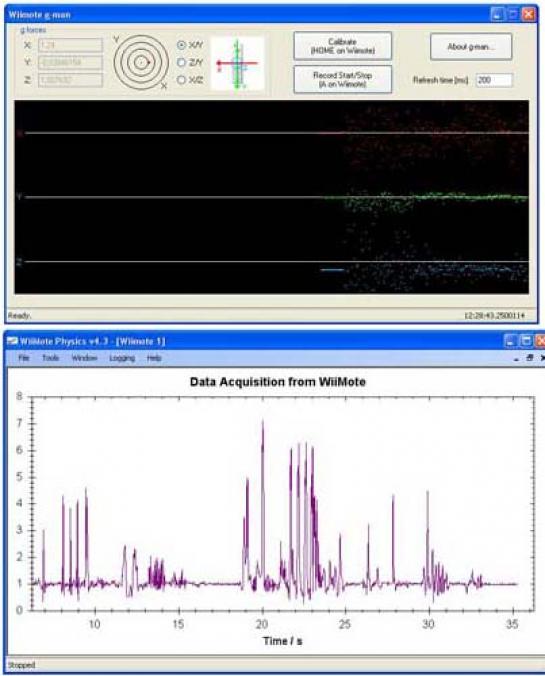Image resolution: width=545 pixels, height=676 pixels.
Task: Minimize the inner Wiimote 1 child window
Action: [517, 359]
